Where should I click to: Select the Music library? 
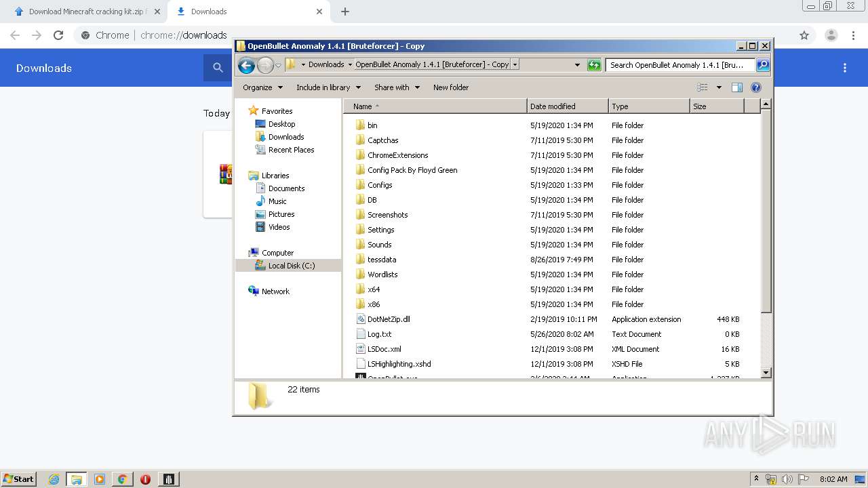click(x=277, y=201)
